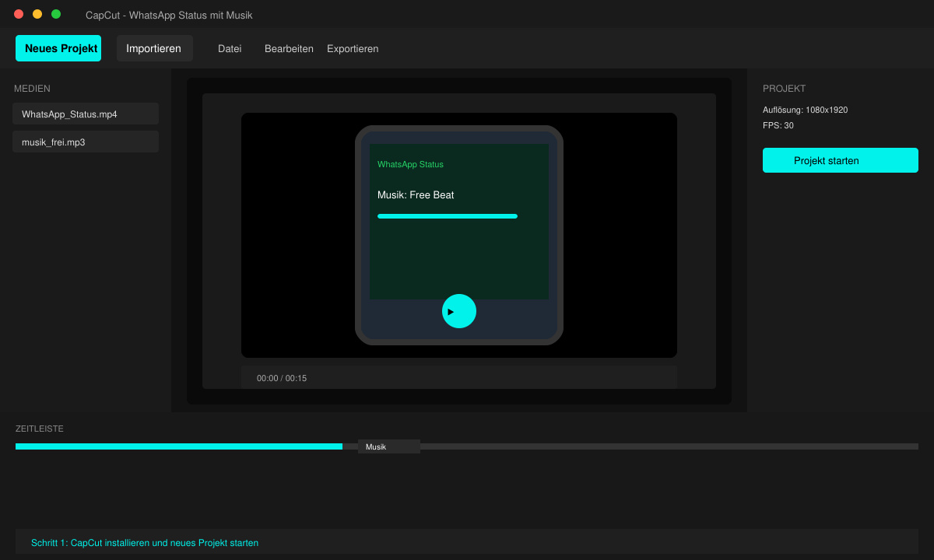
Task: Open the Datei menu
Action: coord(230,48)
